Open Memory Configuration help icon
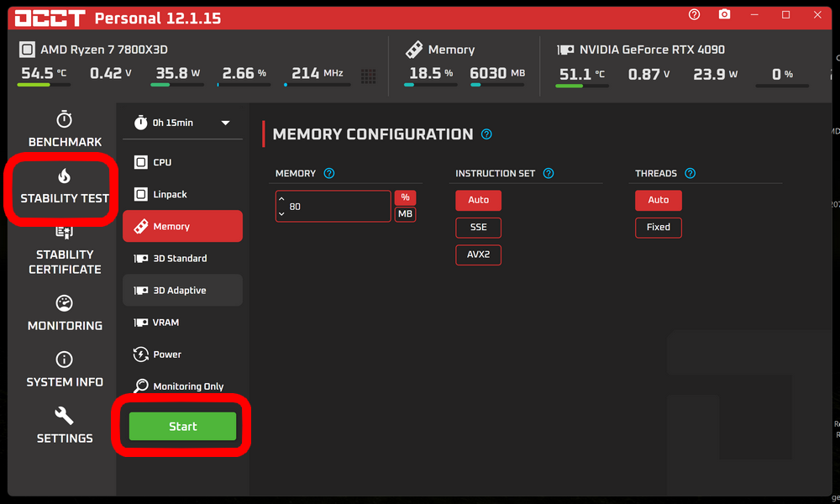The width and height of the screenshot is (840, 504). click(486, 134)
